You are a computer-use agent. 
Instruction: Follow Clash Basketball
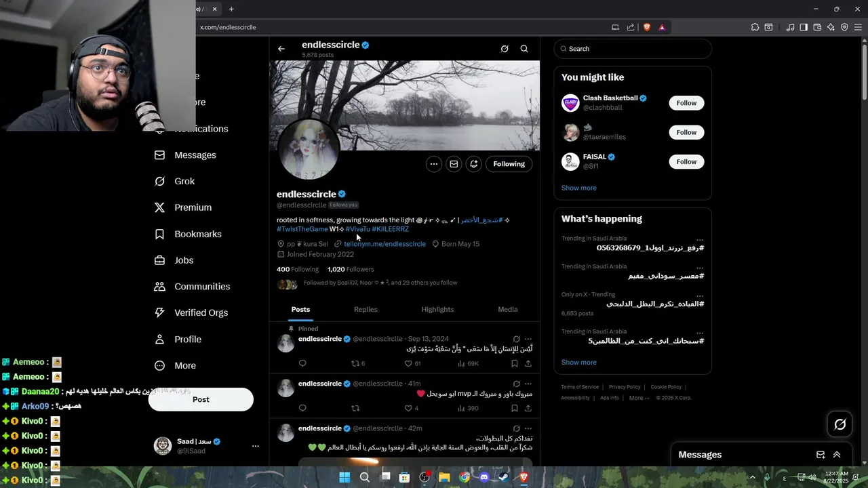point(686,103)
